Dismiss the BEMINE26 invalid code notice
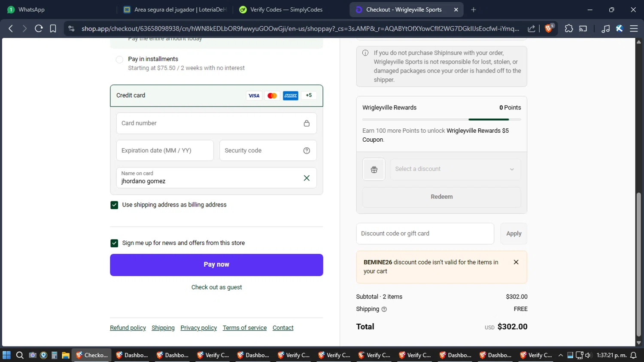The width and height of the screenshot is (644, 362). tap(516, 262)
